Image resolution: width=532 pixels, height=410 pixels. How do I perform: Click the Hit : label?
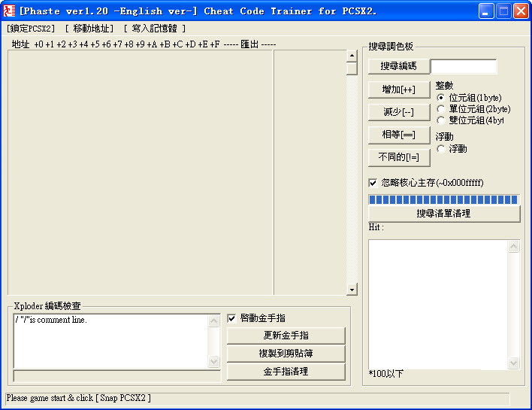(x=376, y=227)
